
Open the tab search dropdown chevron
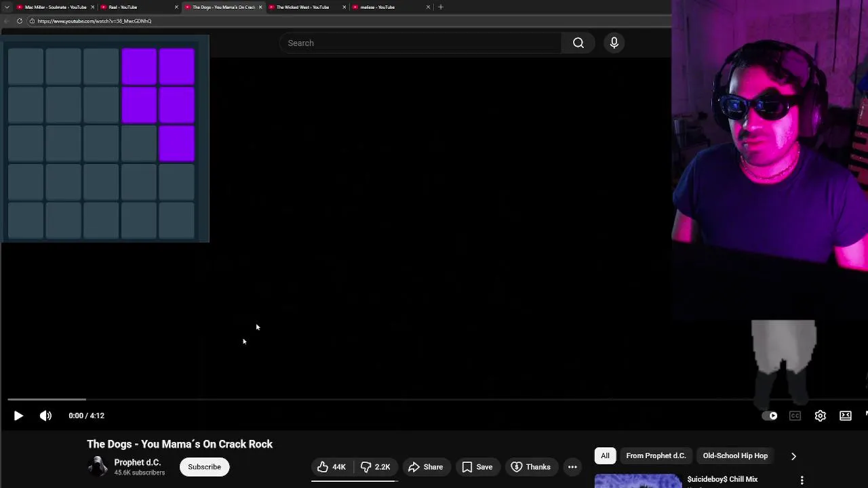[7, 7]
